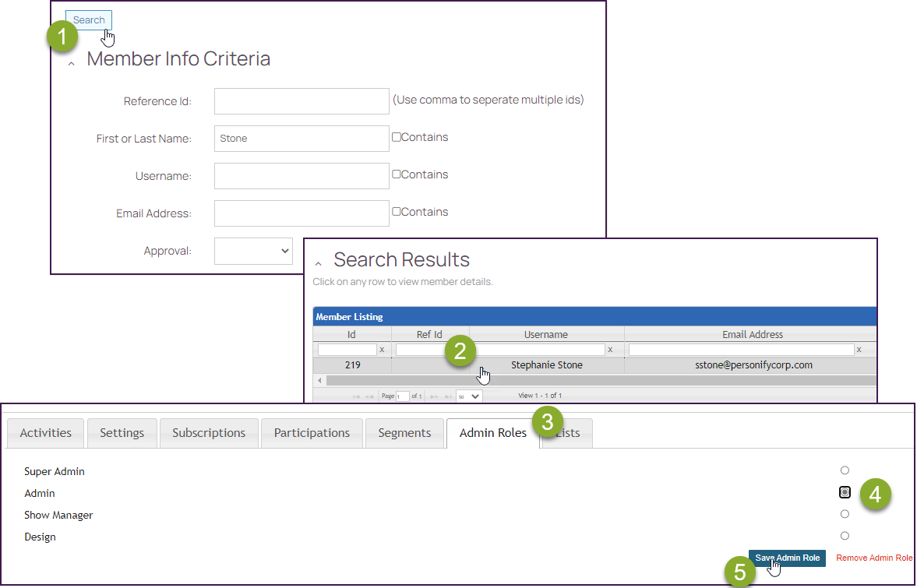The height and width of the screenshot is (588, 917).
Task: Select the Show Manager radio button
Action: point(845,514)
